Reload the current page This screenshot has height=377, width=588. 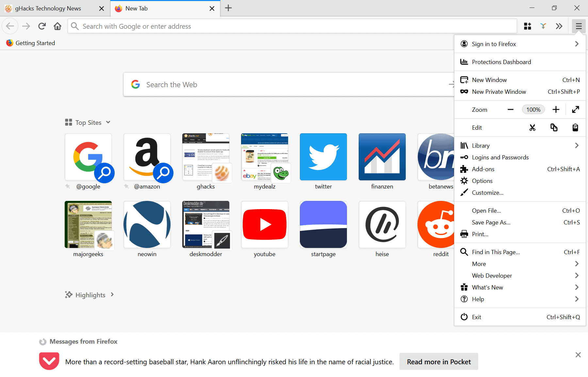(x=42, y=26)
